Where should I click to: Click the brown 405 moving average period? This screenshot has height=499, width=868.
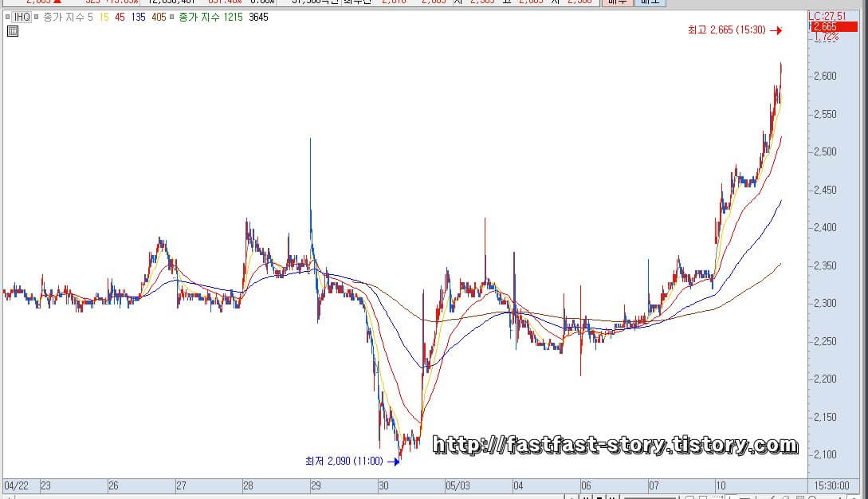[x=159, y=18]
